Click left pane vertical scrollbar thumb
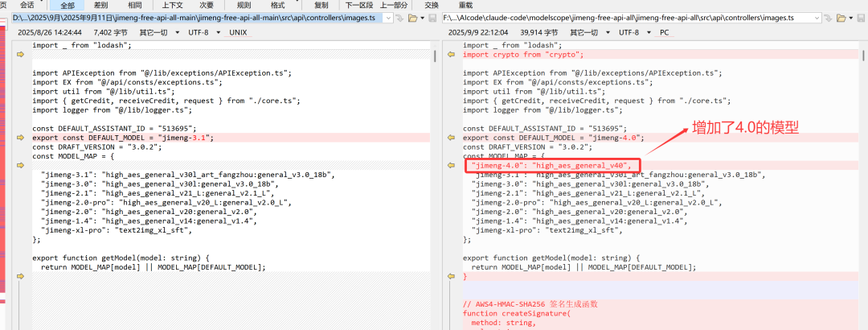The width and height of the screenshot is (868, 330). coord(435,56)
